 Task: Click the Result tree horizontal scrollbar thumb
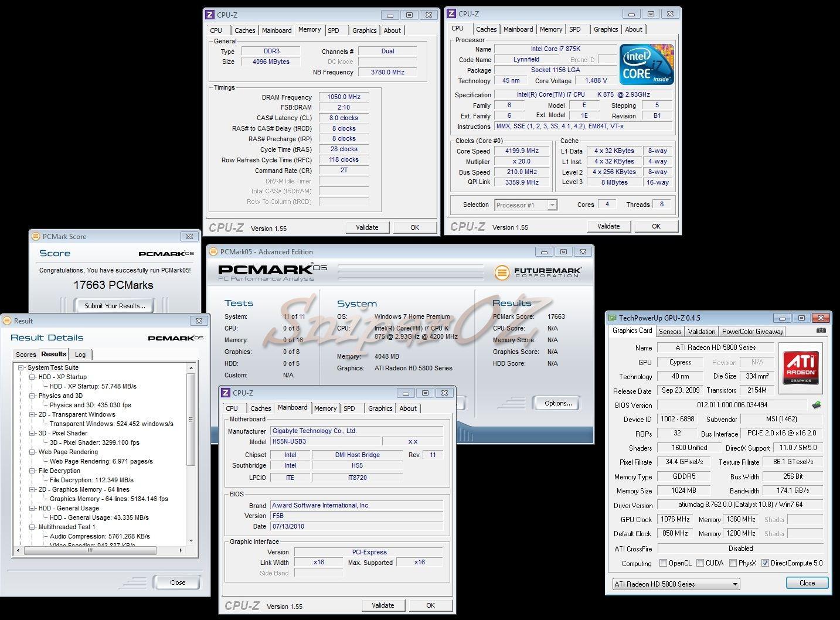click(x=90, y=550)
